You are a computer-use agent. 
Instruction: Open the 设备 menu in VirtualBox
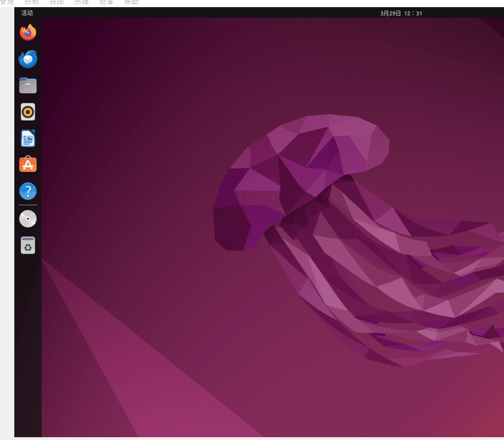tap(106, 2)
